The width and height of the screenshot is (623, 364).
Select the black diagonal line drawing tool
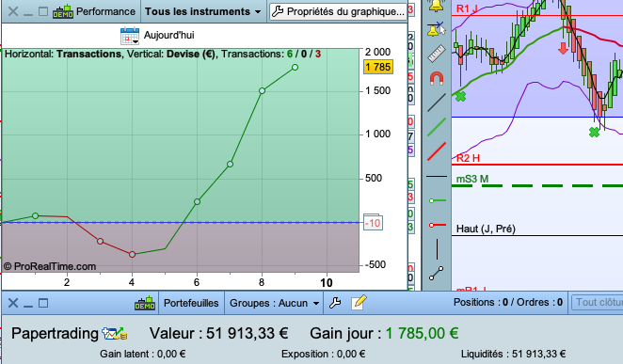coord(437,103)
